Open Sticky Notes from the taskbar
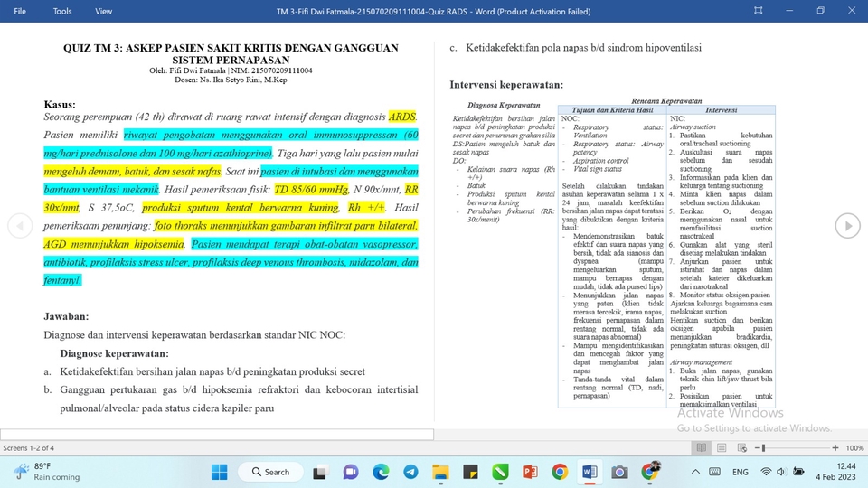The width and height of the screenshot is (868, 488). click(x=470, y=472)
